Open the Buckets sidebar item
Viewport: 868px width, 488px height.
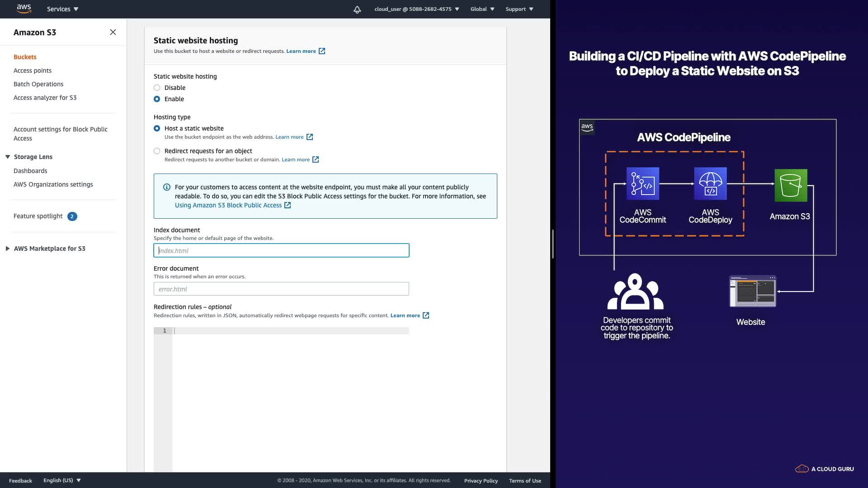pyautogui.click(x=25, y=57)
